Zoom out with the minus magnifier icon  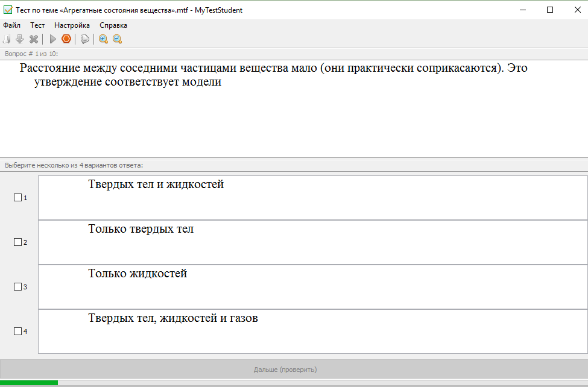118,39
